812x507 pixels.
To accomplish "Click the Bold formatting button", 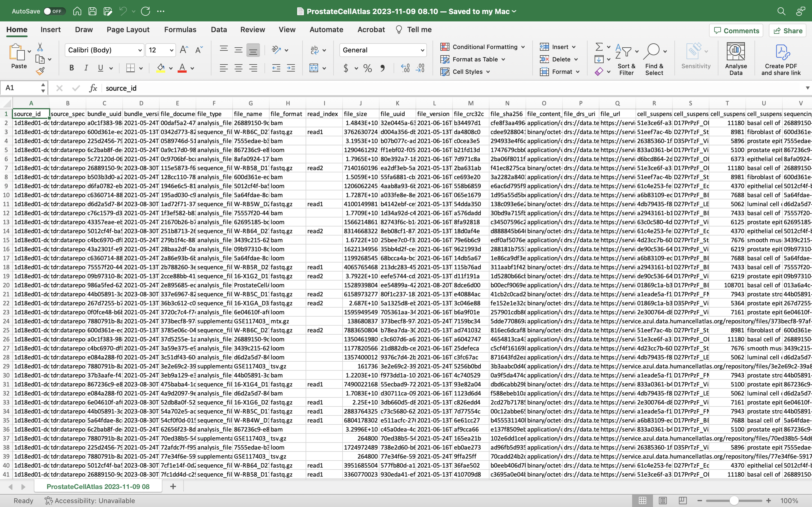I will [x=71, y=68].
